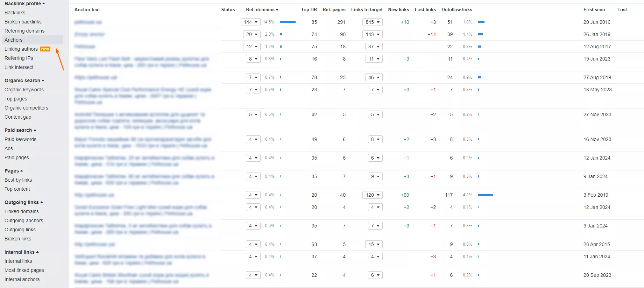Click the Status column header

coord(228,10)
